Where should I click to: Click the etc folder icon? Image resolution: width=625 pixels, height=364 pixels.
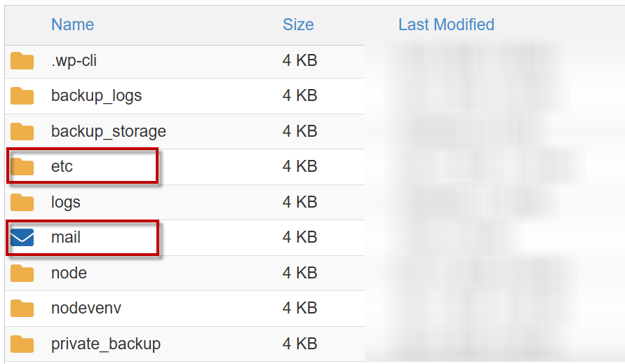coord(22,167)
